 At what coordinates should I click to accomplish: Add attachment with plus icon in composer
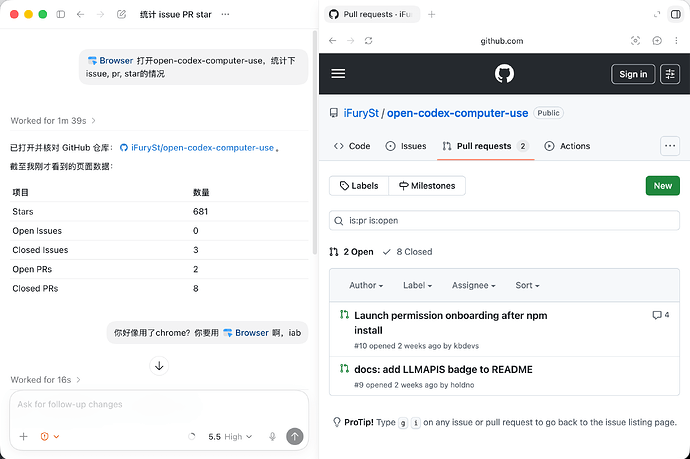(24, 437)
